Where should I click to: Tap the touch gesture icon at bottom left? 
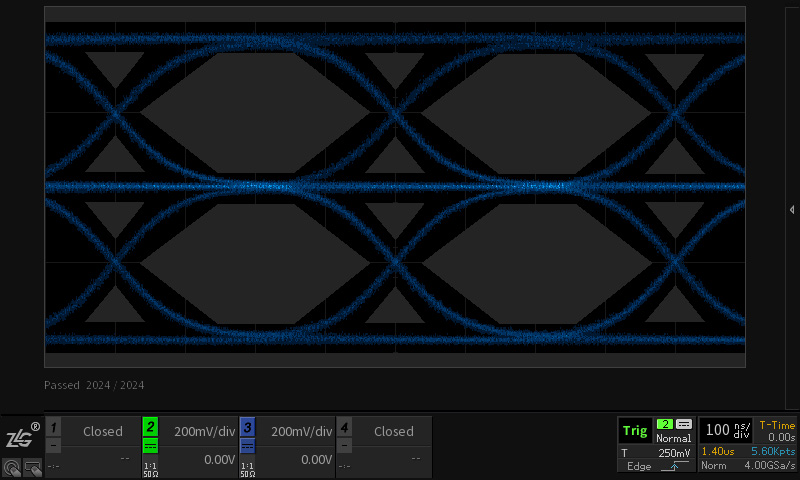(x=13, y=466)
